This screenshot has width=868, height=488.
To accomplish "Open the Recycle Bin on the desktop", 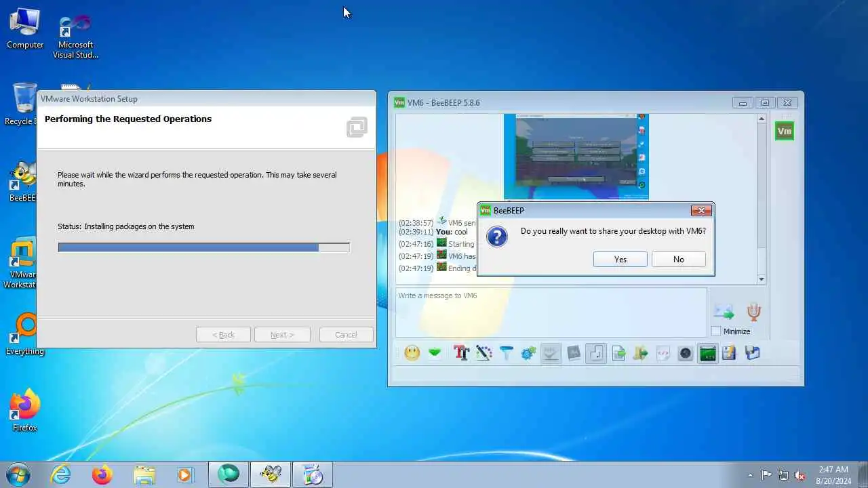I will click(23, 104).
